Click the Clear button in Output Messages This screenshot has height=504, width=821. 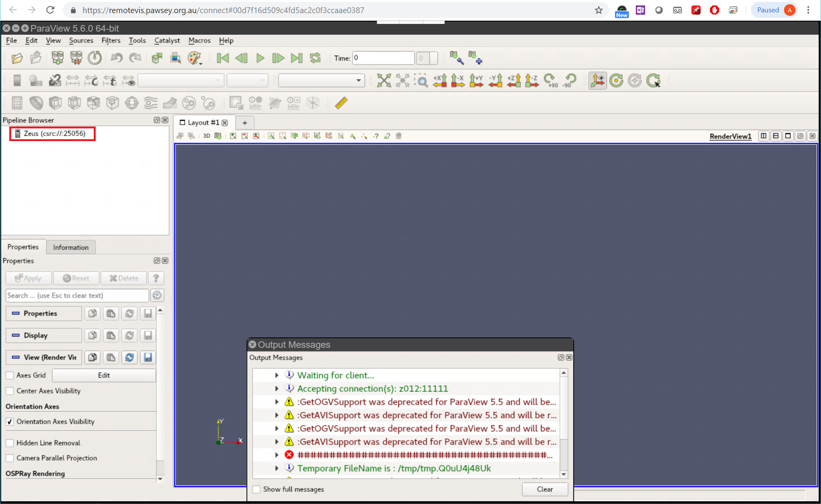coord(545,489)
